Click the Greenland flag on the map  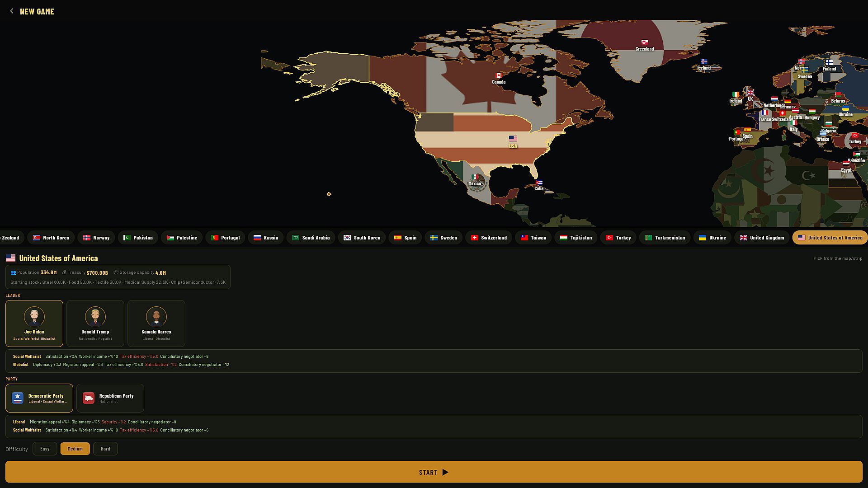[x=645, y=42]
